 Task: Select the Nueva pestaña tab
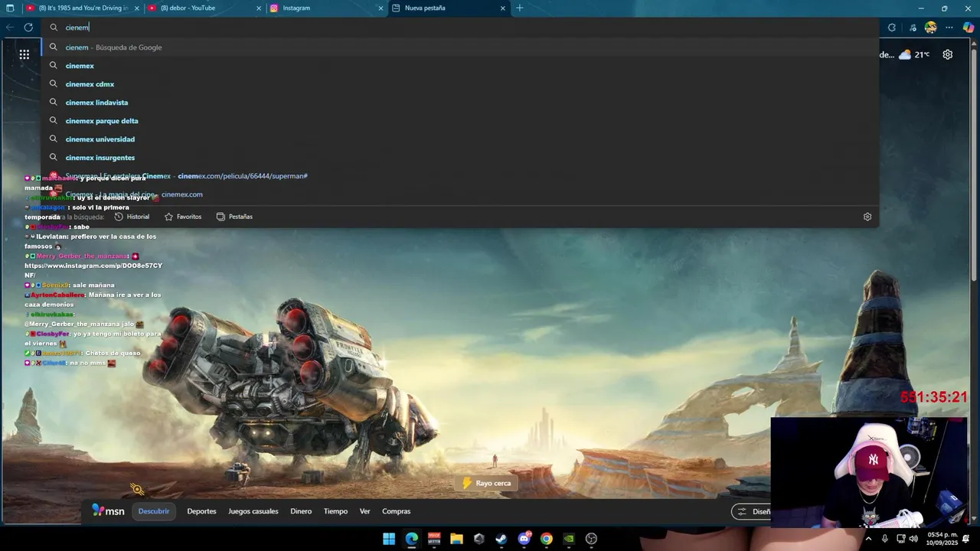449,8
